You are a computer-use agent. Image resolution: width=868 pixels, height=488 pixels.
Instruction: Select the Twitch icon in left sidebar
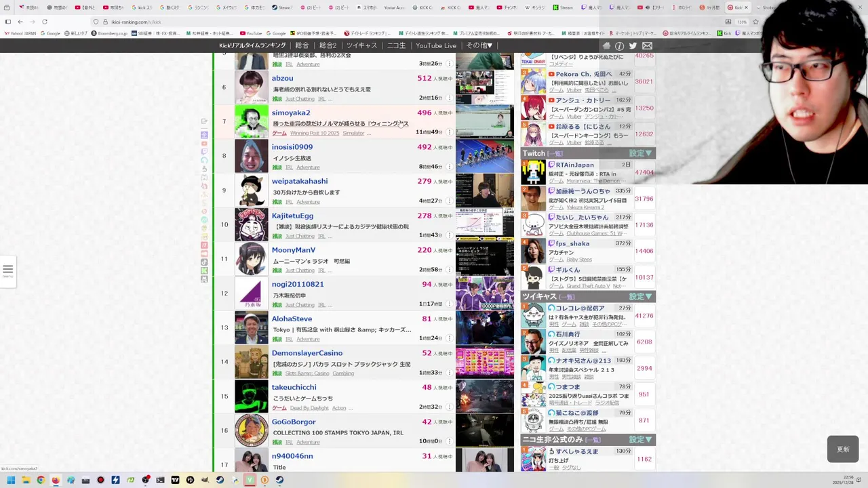click(x=204, y=152)
